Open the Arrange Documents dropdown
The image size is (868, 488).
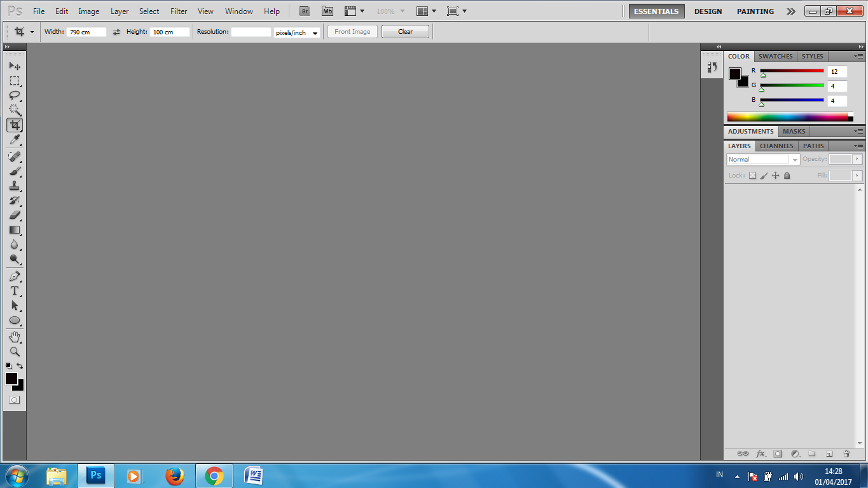pyautogui.click(x=425, y=11)
